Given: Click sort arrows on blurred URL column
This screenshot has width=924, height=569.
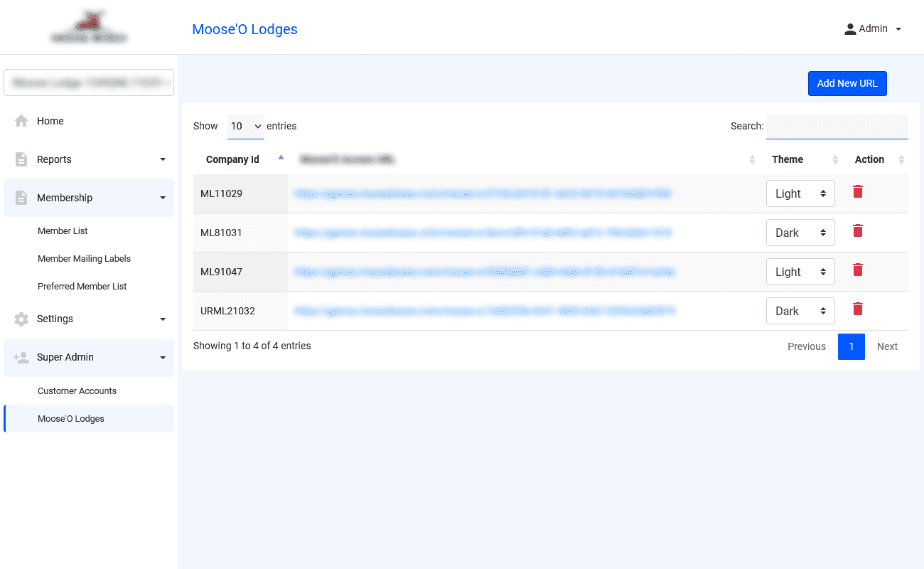Looking at the screenshot, I should (x=752, y=159).
